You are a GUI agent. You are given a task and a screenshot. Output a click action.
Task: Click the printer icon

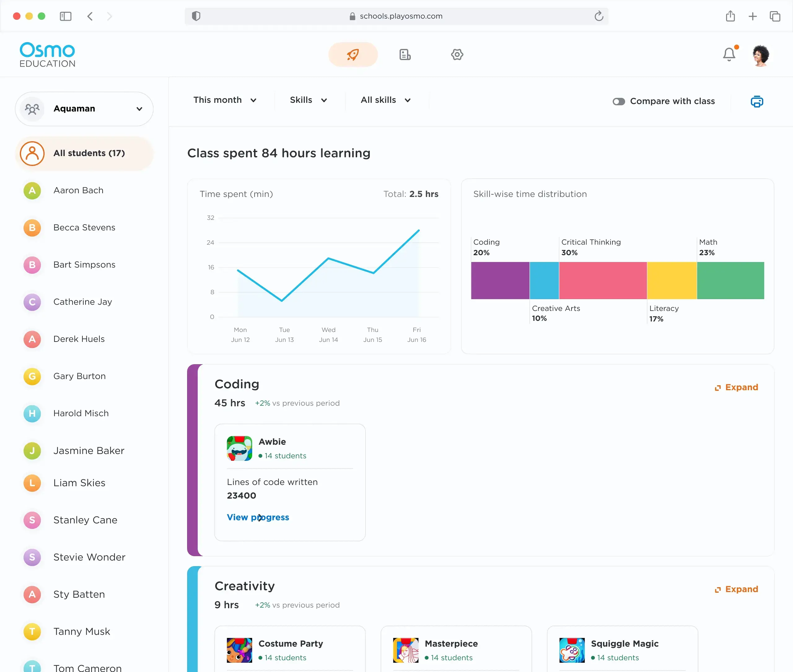[x=757, y=101]
